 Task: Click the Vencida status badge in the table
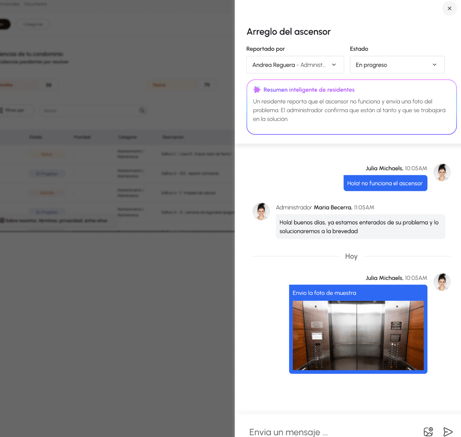pyautogui.click(x=47, y=193)
